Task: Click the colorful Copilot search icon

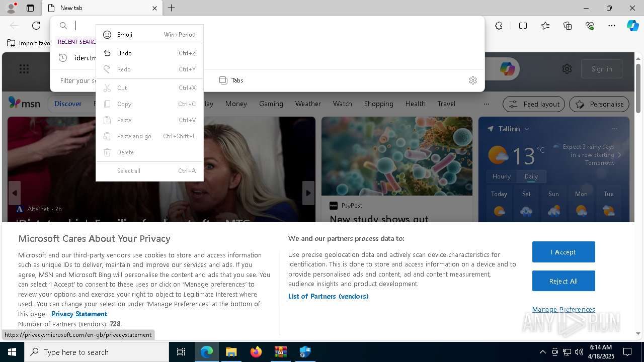Action: point(507,69)
